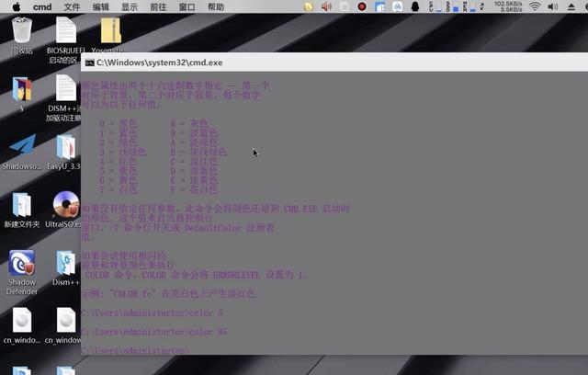Open the 窗口 menu

coord(187,6)
